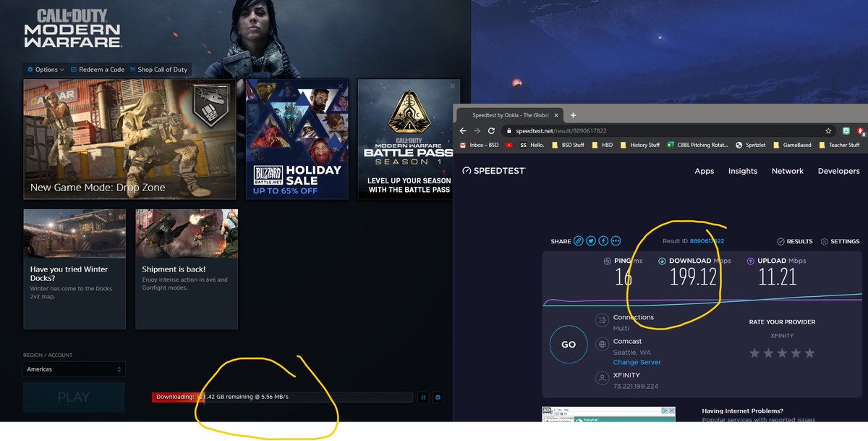Open the Shipment is back news card
The image size is (868, 441).
(187, 269)
